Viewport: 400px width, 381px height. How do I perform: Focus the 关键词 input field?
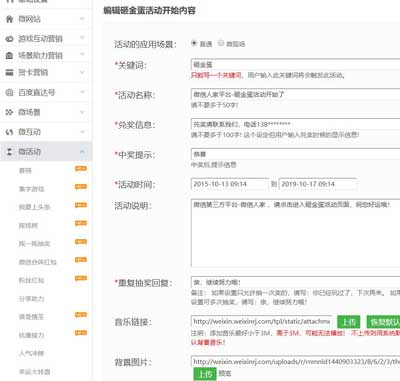tap(295, 65)
